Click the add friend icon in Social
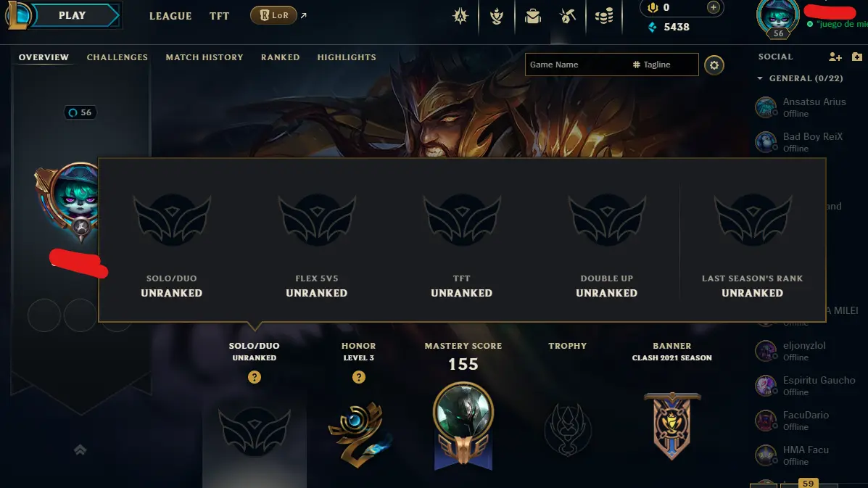 pyautogui.click(x=835, y=57)
